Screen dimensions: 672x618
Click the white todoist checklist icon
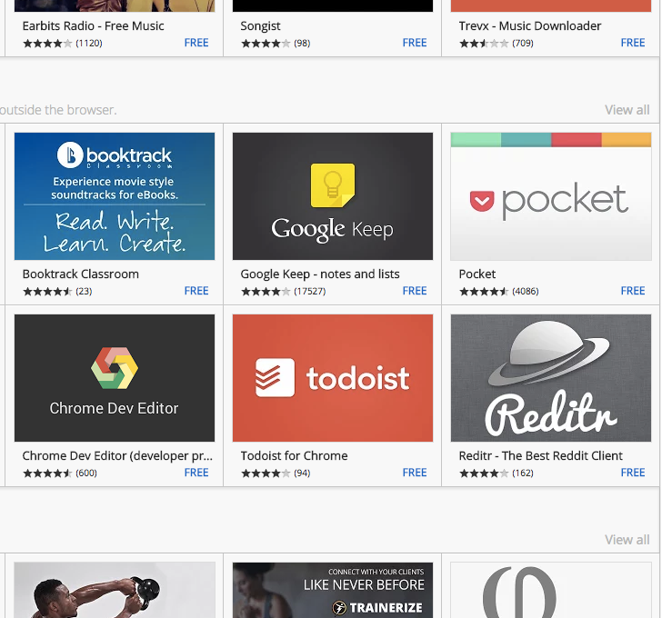[x=275, y=378]
